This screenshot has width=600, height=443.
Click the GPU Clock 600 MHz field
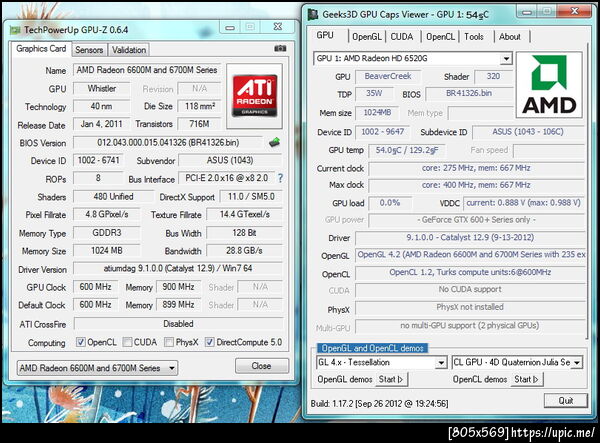pyautogui.click(x=95, y=287)
